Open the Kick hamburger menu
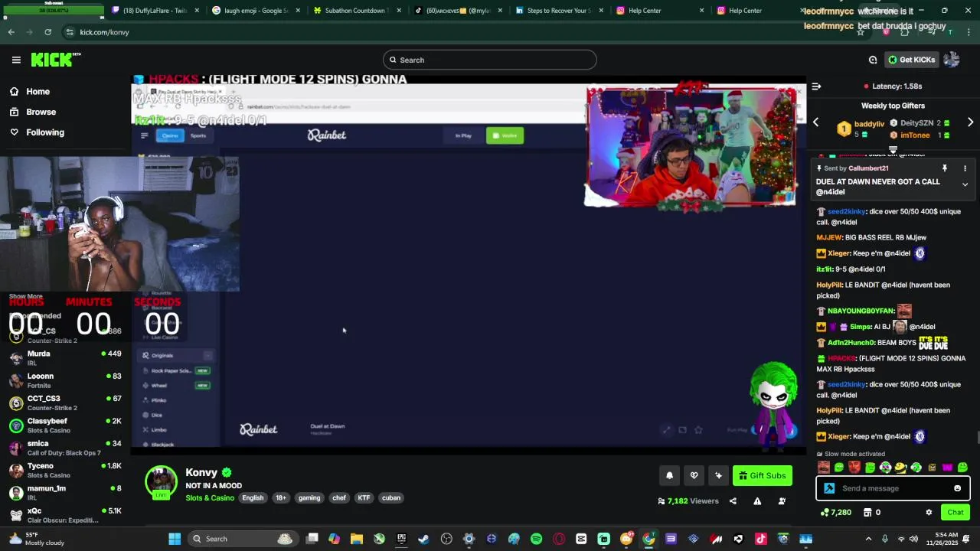The height and width of the screenshot is (551, 980). 16,60
